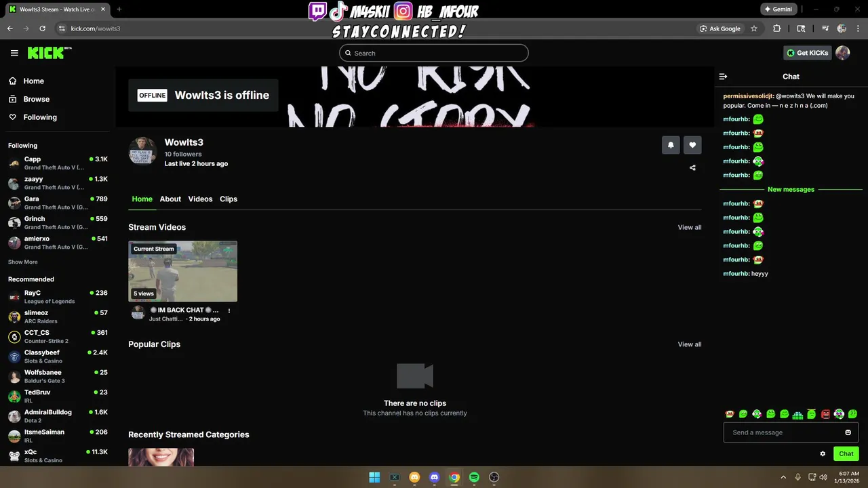
Task: Open the emoji picker in chat input
Action: [848, 432]
